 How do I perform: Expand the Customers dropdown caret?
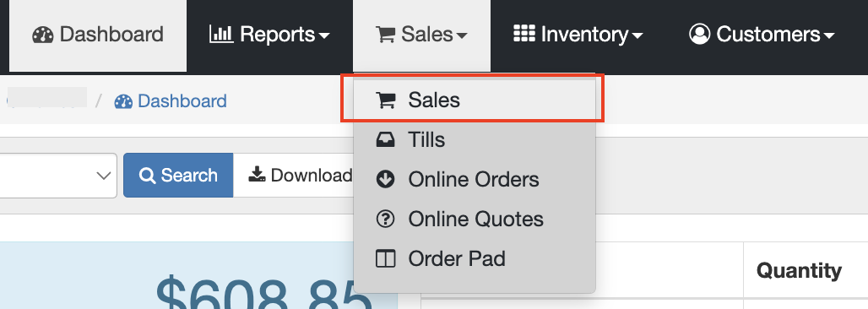click(828, 36)
